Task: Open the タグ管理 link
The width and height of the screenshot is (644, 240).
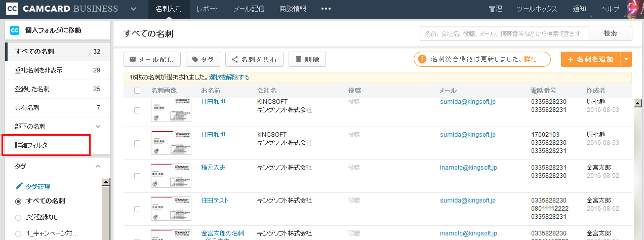Action: click(38, 186)
